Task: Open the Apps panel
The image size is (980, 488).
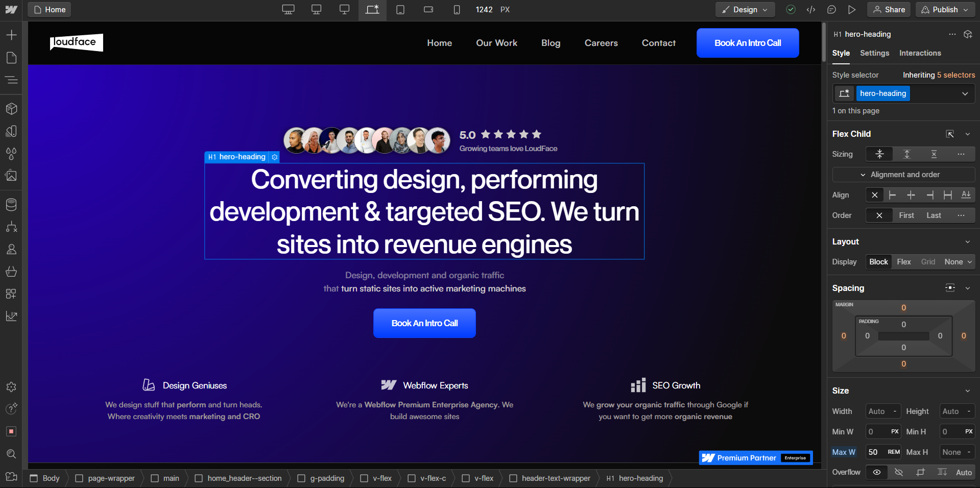Action: coord(11,294)
